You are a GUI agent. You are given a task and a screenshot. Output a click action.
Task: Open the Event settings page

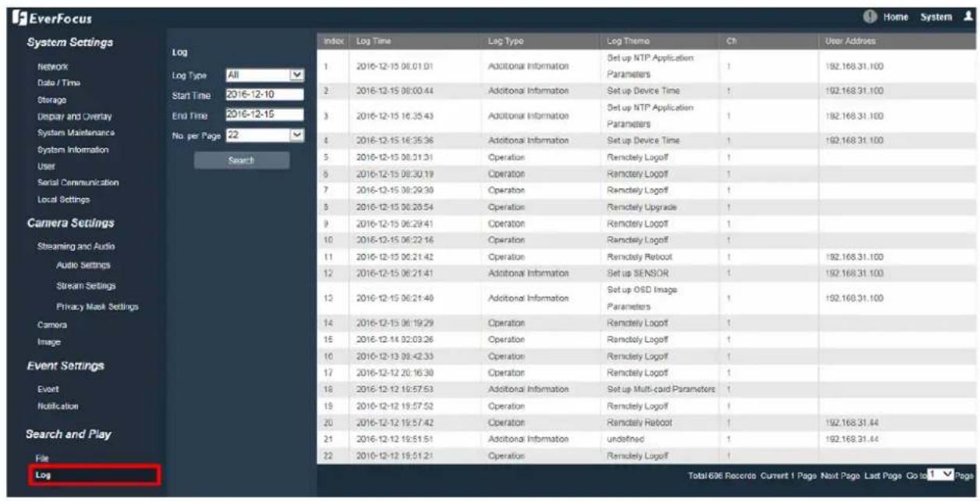pyautogui.click(x=48, y=389)
